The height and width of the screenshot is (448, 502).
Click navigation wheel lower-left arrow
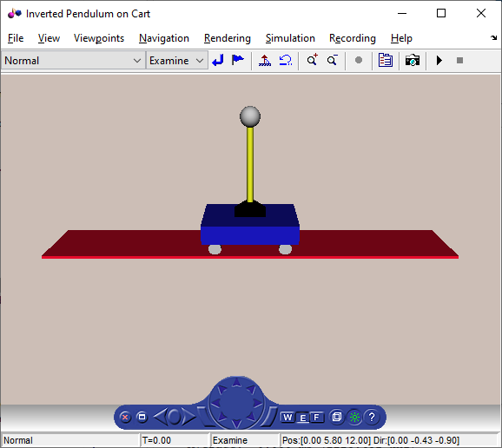[221, 417]
